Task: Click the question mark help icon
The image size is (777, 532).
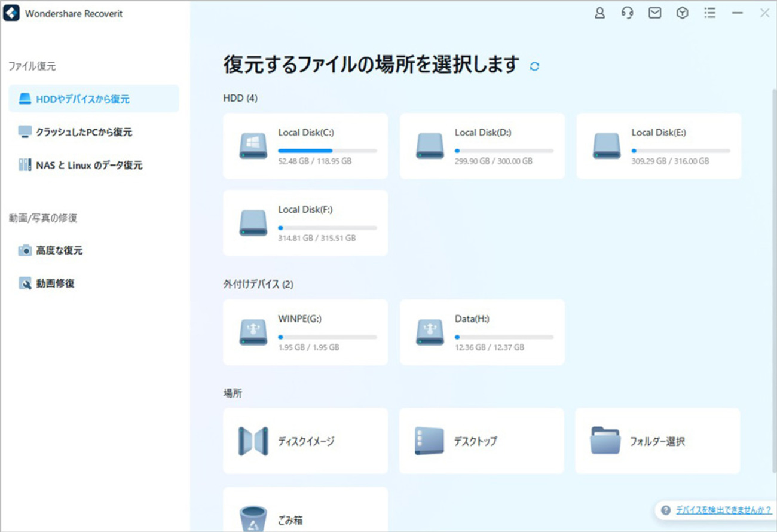Action: (x=666, y=510)
